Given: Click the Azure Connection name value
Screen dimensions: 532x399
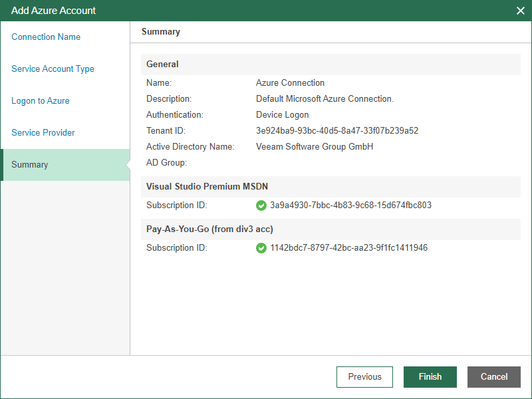Looking at the screenshot, I should 290,83.
